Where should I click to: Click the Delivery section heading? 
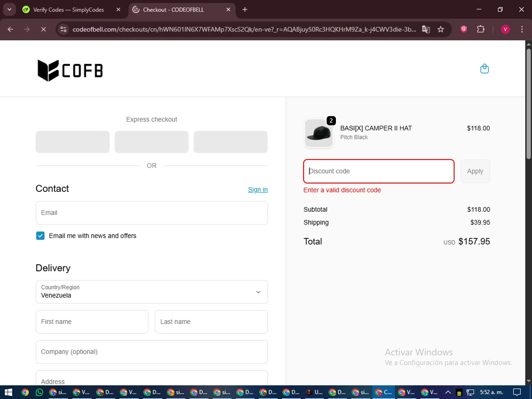click(53, 268)
